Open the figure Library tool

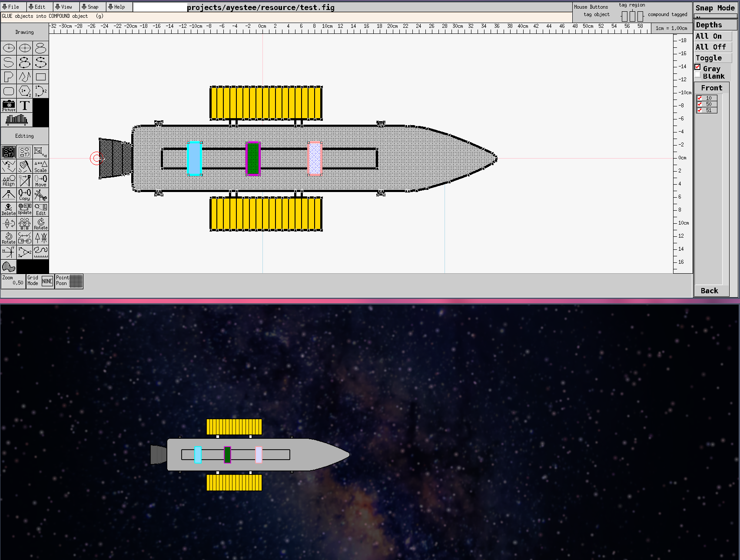tap(17, 119)
